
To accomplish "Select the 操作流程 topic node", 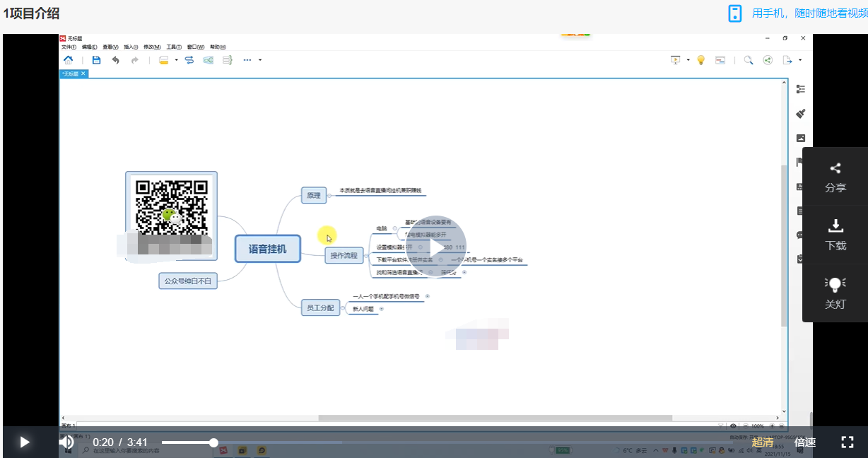I will coord(344,255).
